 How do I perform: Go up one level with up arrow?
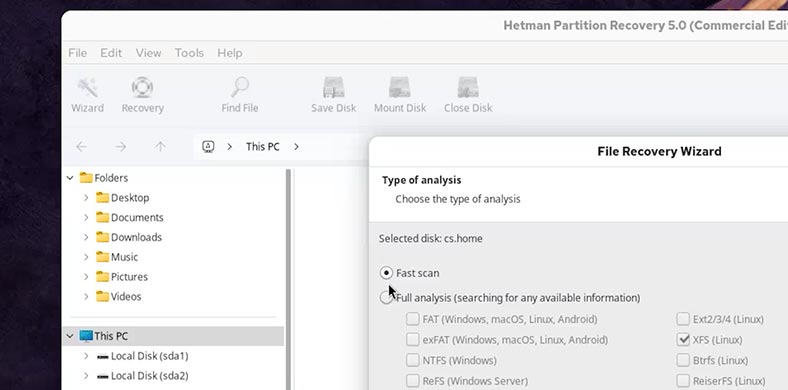click(x=160, y=147)
